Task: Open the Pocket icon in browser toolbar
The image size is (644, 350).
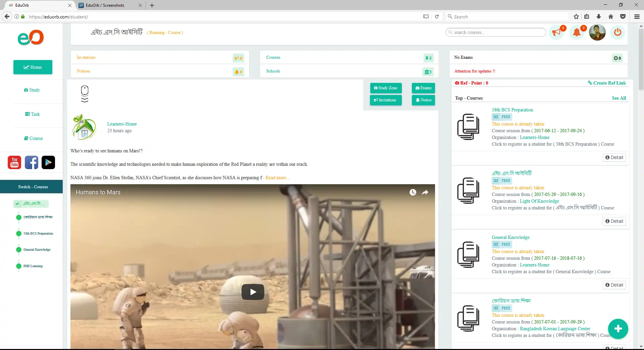Action: pos(623,16)
